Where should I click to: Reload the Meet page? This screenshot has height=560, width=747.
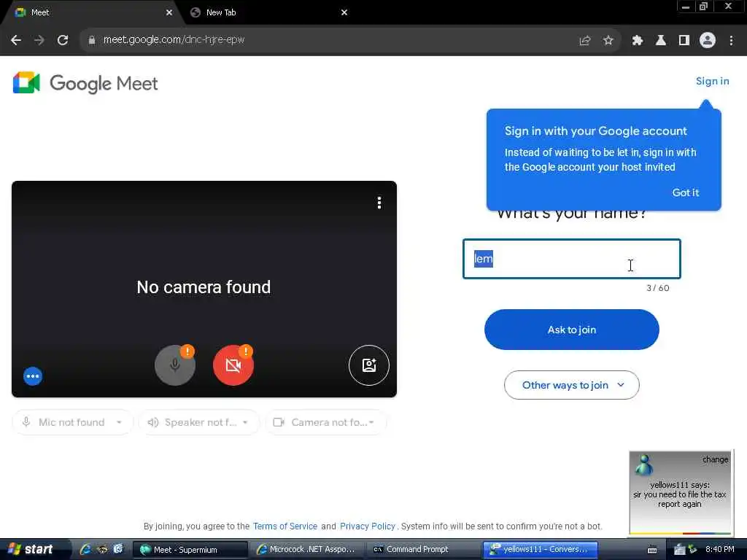point(63,40)
